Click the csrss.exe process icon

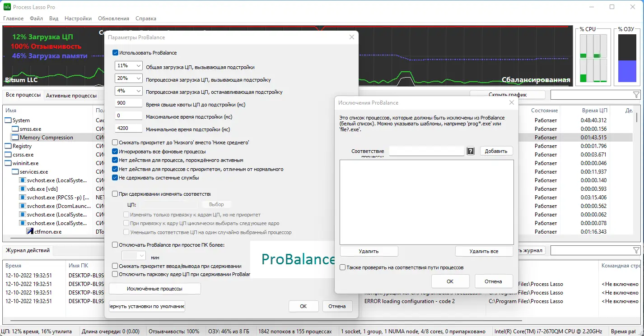click(x=8, y=155)
